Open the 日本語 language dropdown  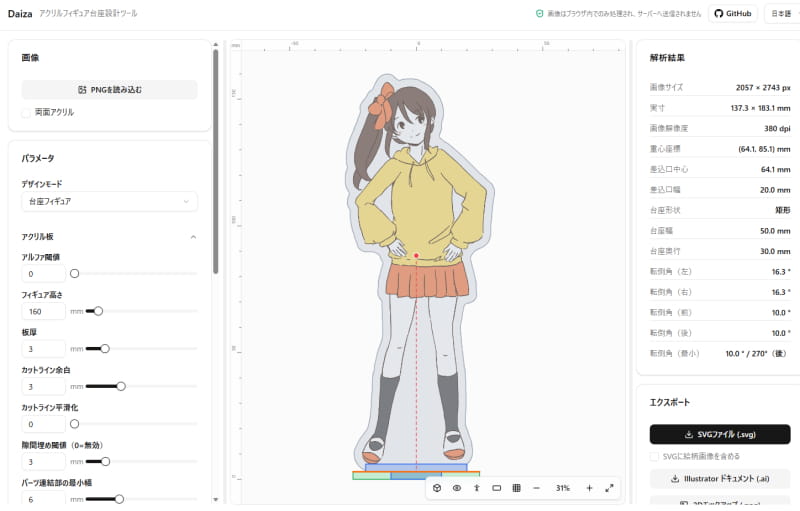pyautogui.click(x=782, y=13)
